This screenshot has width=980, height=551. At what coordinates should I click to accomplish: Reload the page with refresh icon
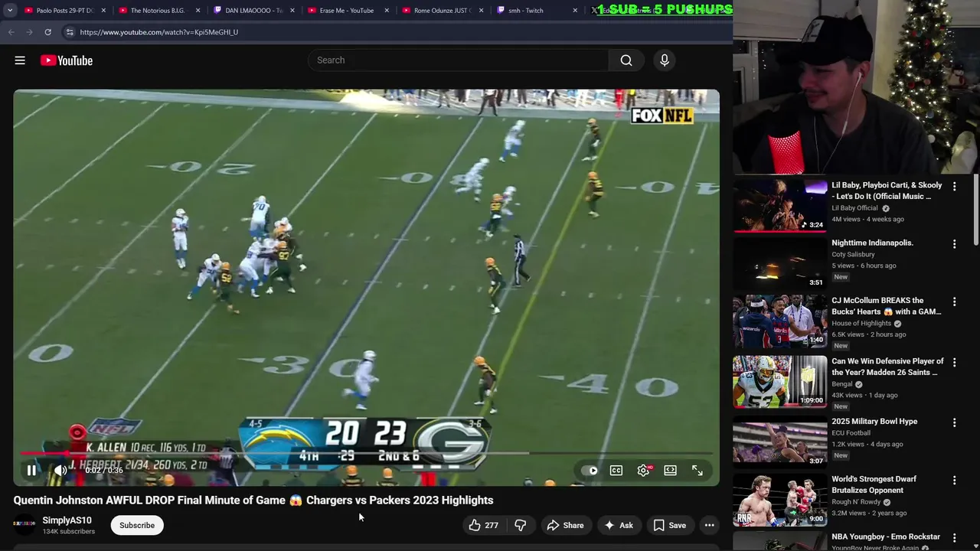(47, 32)
